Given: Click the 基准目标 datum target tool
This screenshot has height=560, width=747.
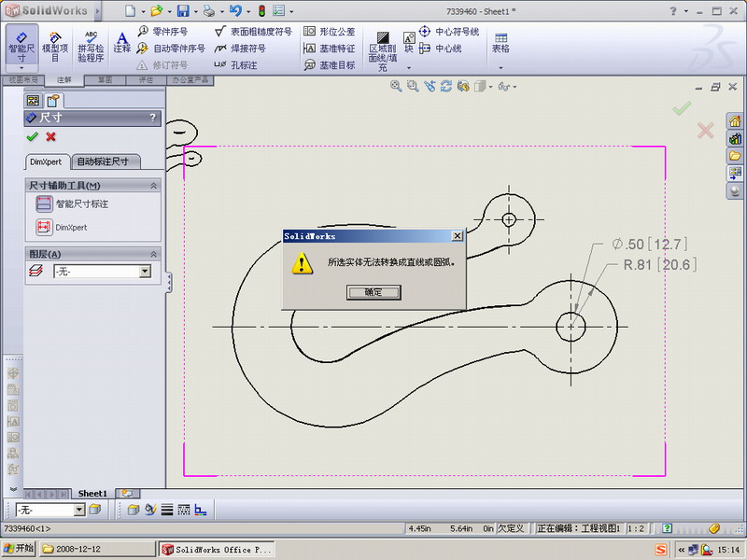Looking at the screenshot, I should [x=330, y=64].
